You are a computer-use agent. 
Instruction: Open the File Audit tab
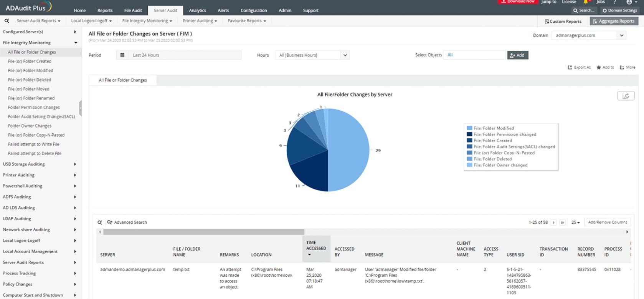pos(133,10)
